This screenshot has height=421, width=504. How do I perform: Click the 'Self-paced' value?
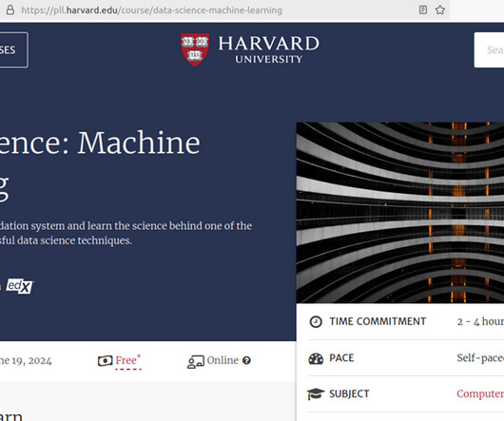click(480, 357)
